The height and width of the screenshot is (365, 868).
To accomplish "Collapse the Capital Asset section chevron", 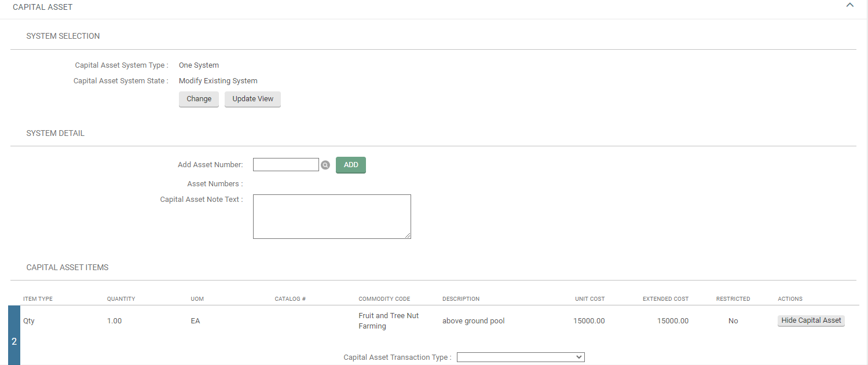I will [x=849, y=5].
